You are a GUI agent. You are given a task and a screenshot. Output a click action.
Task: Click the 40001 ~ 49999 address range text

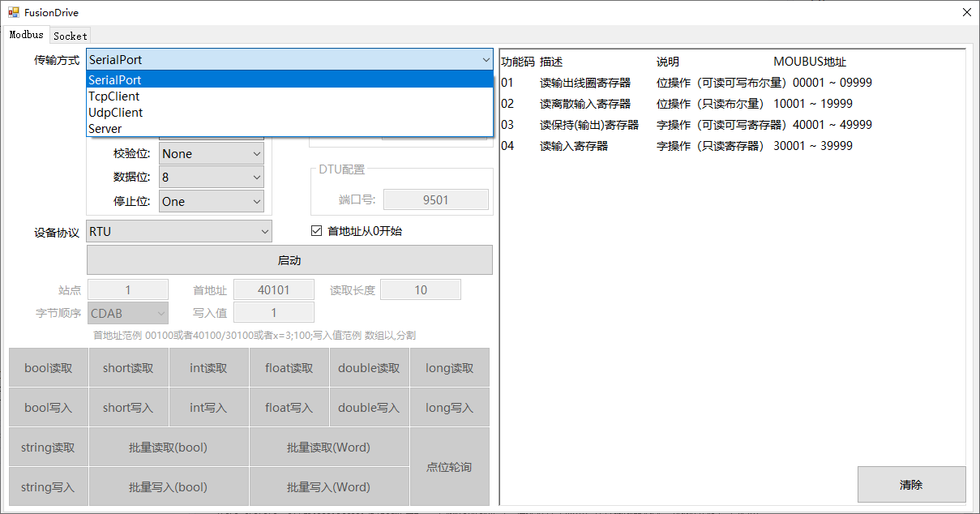(x=832, y=125)
